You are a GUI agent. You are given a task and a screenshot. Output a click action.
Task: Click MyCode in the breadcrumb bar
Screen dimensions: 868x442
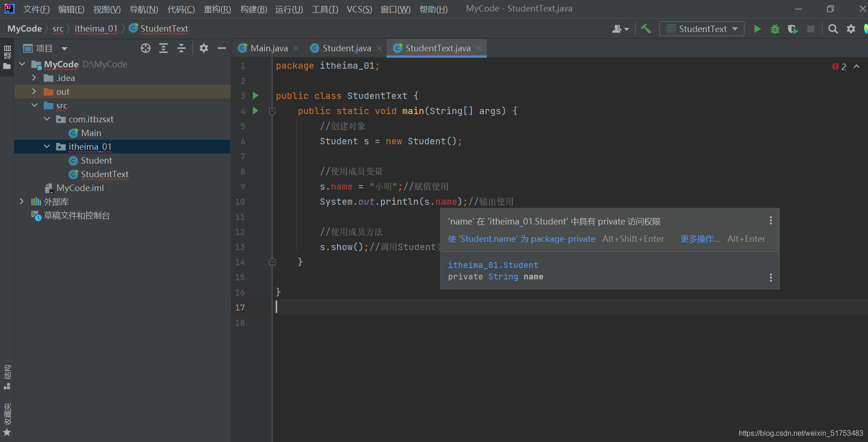25,29
